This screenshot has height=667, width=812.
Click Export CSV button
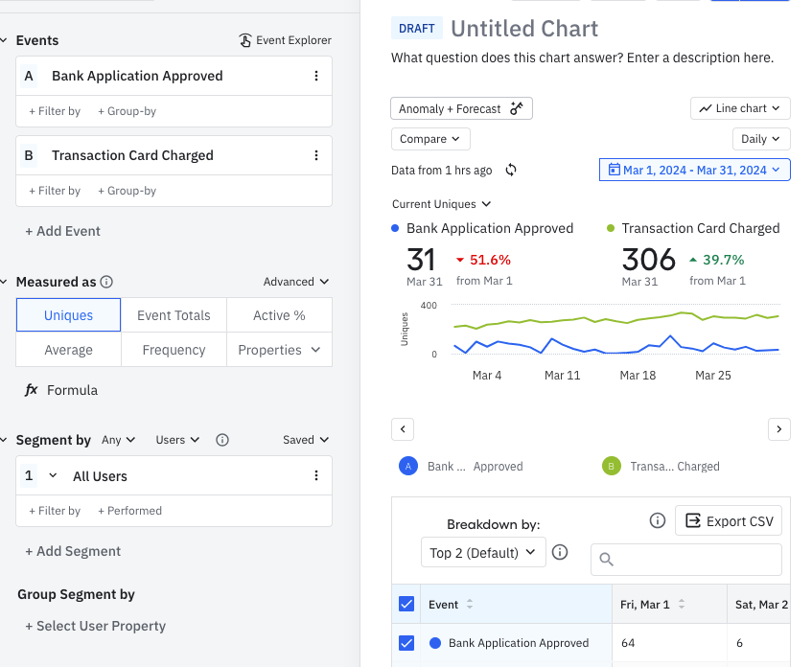[728, 521]
